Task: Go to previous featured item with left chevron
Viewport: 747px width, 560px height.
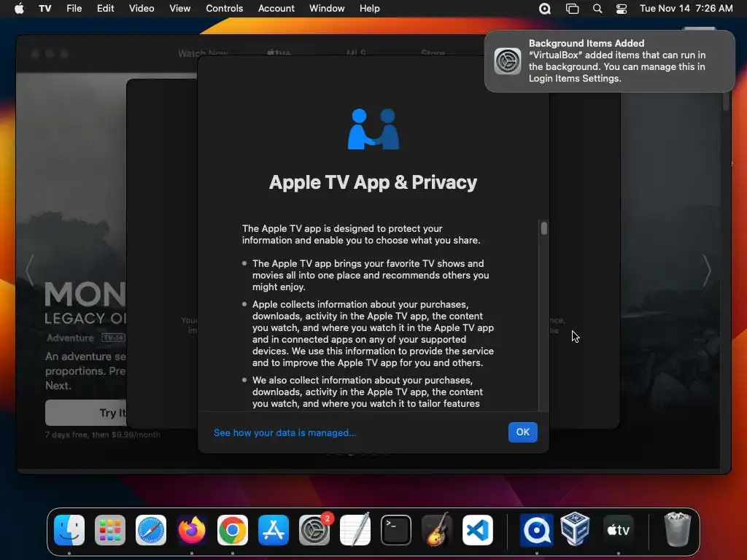Action: (29, 271)
